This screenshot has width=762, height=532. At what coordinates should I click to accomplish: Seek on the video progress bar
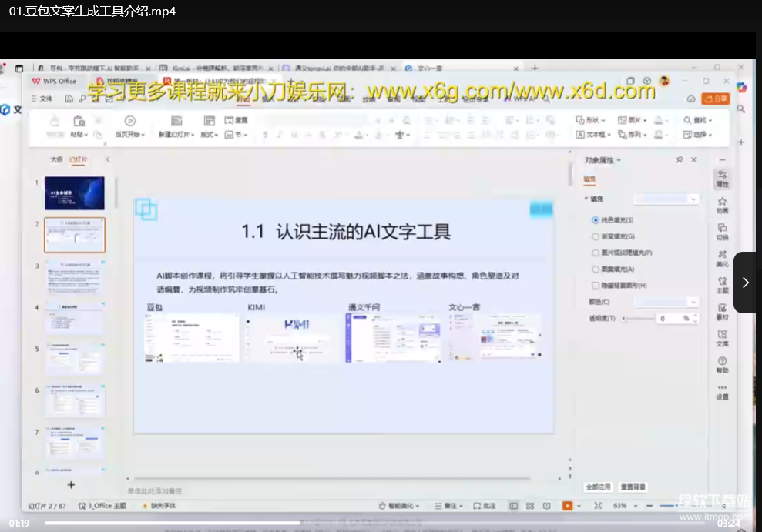click(374, 523)
